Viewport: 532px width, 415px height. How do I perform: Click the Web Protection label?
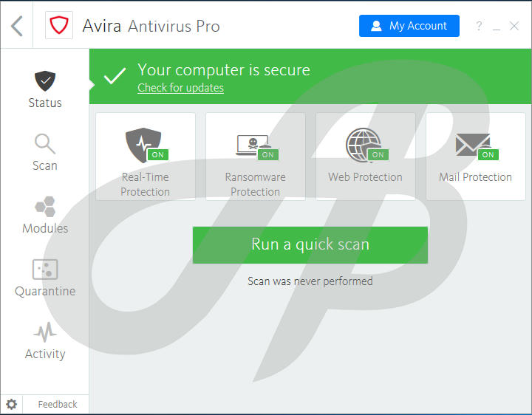point(366,177)
